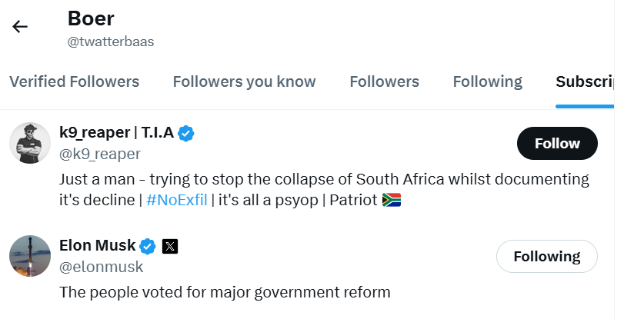Click the X affiliation badge next to Elon Musk
Screen dimensions: 644x319
[170, 246]
